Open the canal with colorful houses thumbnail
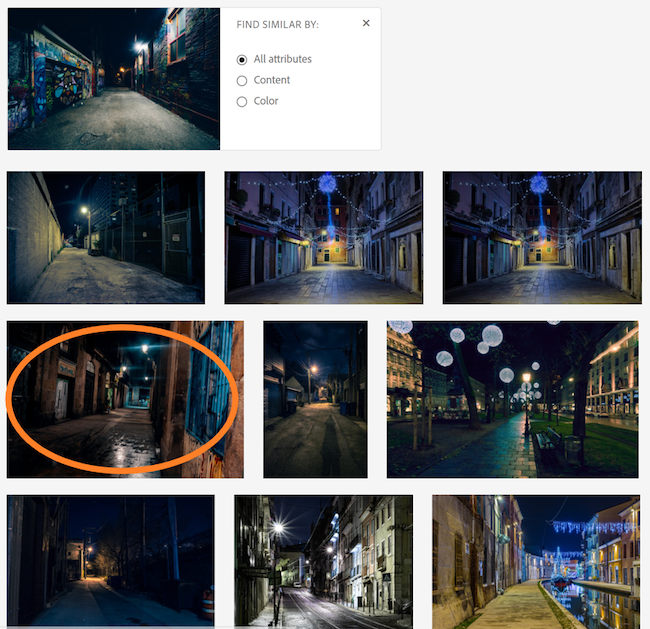 [x=536, y=561]
